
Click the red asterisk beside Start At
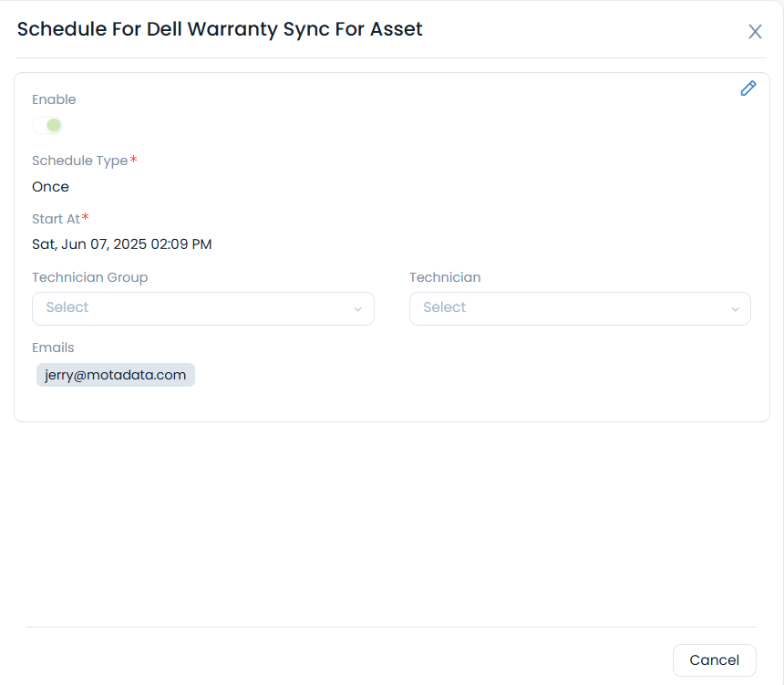[x=86, y=218]
